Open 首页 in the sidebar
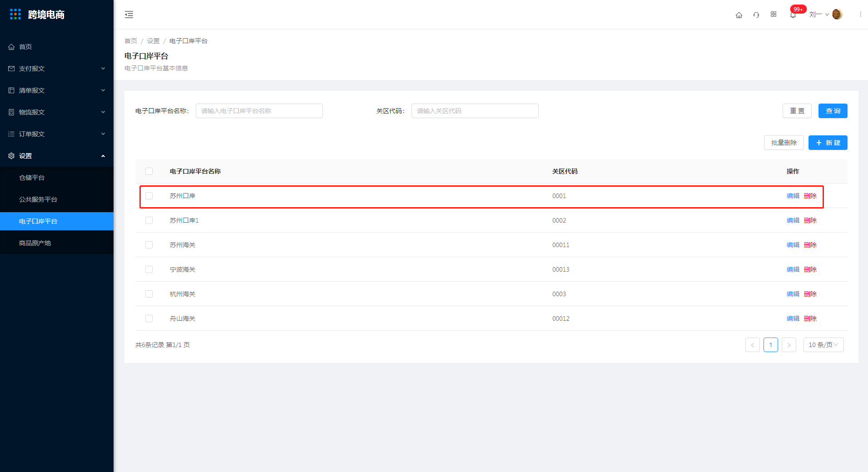The image size is (868, 472). pyautogui.click(x=57, y=47)
